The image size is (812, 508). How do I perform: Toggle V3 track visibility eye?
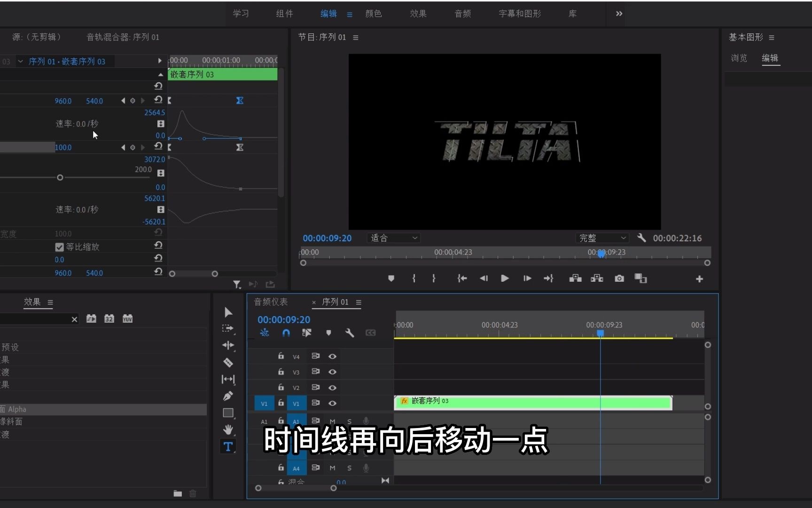332,372
